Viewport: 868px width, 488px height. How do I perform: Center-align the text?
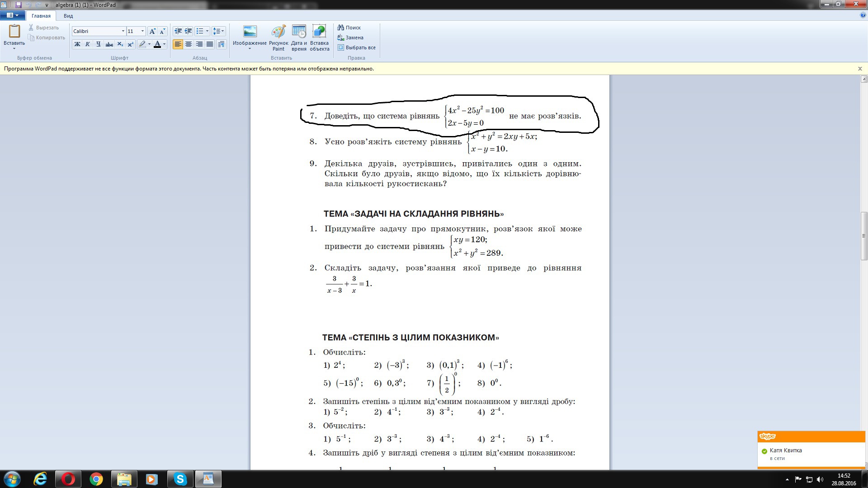189,44
